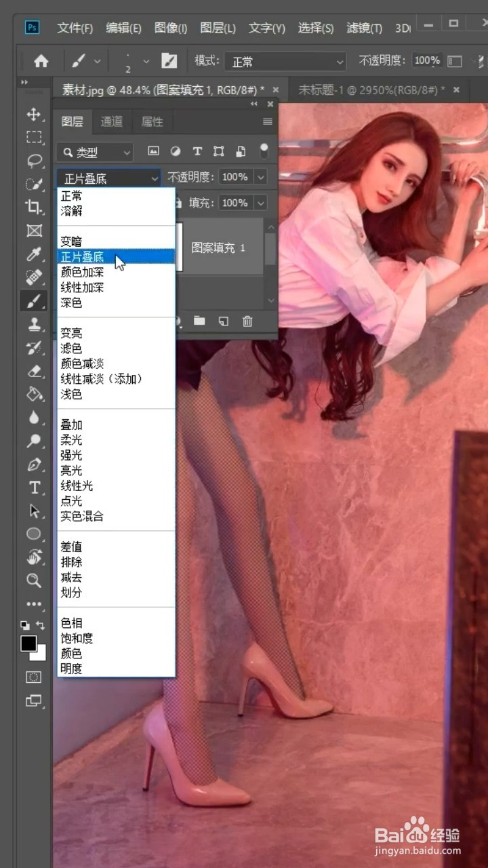
Task: Select the Zoom tool
Action: [x=34, y=580]
